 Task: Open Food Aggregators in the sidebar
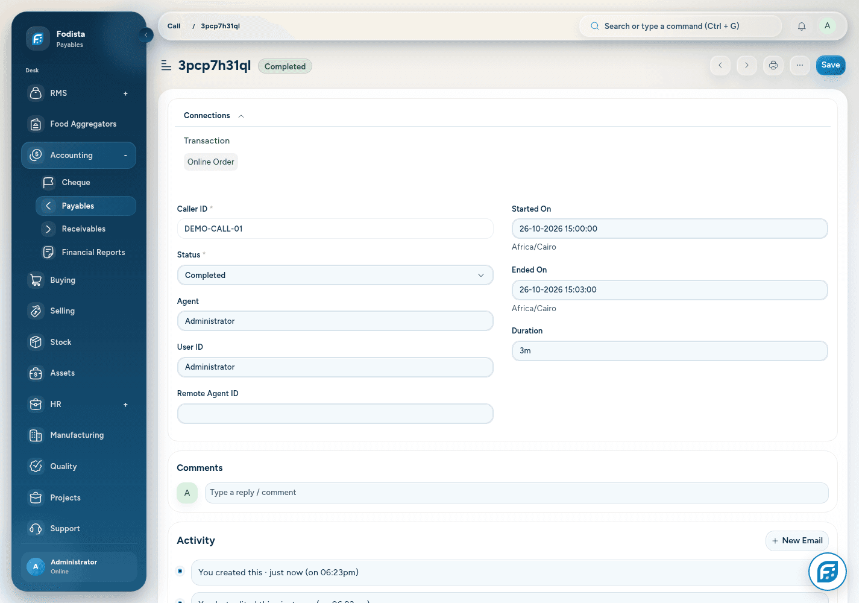tap(78, 124)
